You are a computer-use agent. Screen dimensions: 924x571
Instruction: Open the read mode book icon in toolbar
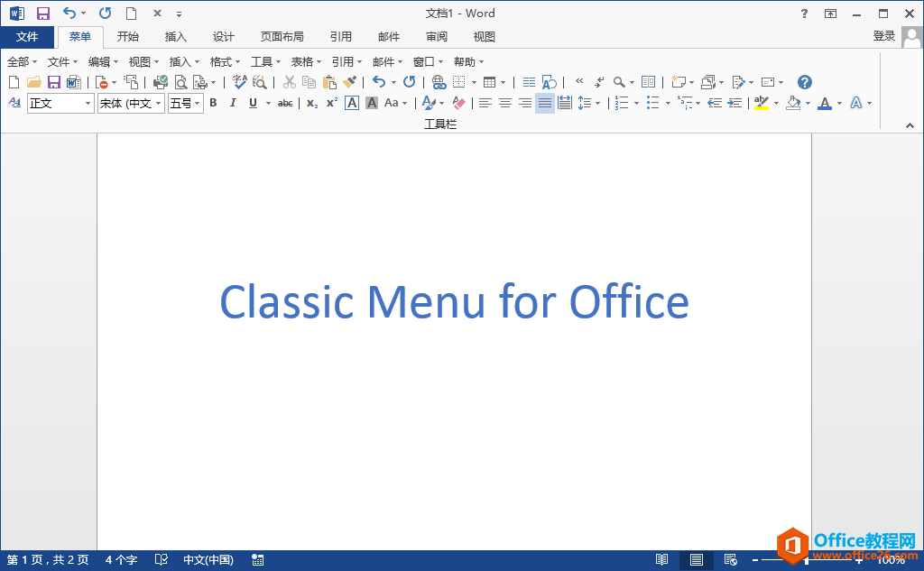[648, 82]
